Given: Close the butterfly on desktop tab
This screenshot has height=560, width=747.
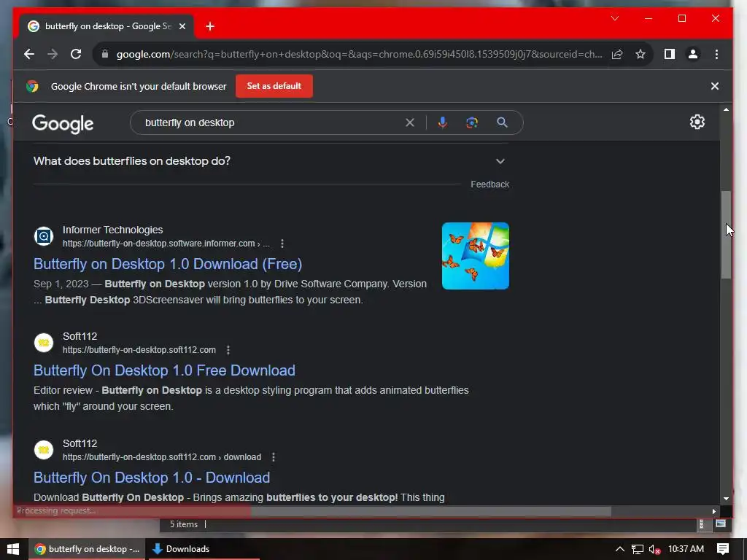Looking at the screenshot, I should (182, 26).
